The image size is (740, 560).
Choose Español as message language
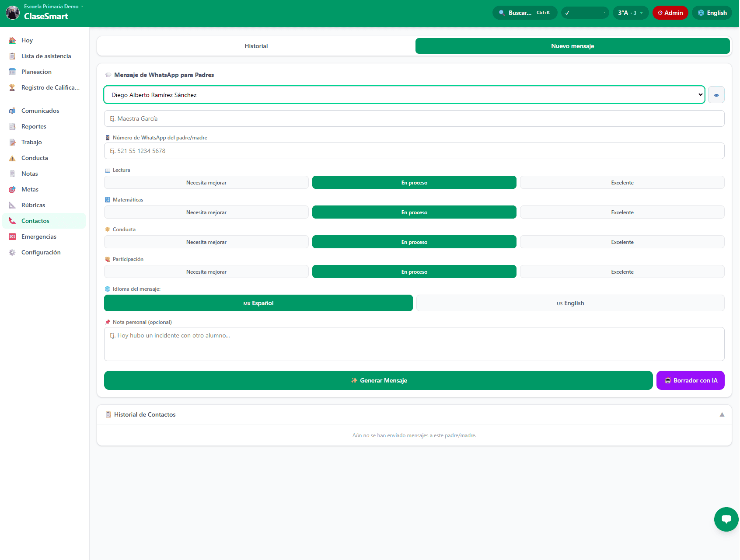tap(258, 303)
